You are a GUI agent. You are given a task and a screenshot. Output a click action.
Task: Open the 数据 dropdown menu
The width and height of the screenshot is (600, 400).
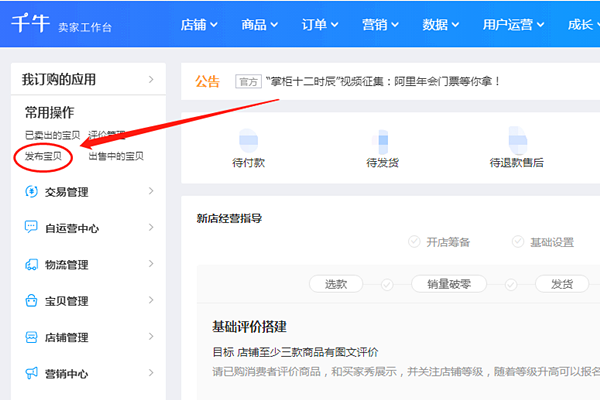pos(440,24)
